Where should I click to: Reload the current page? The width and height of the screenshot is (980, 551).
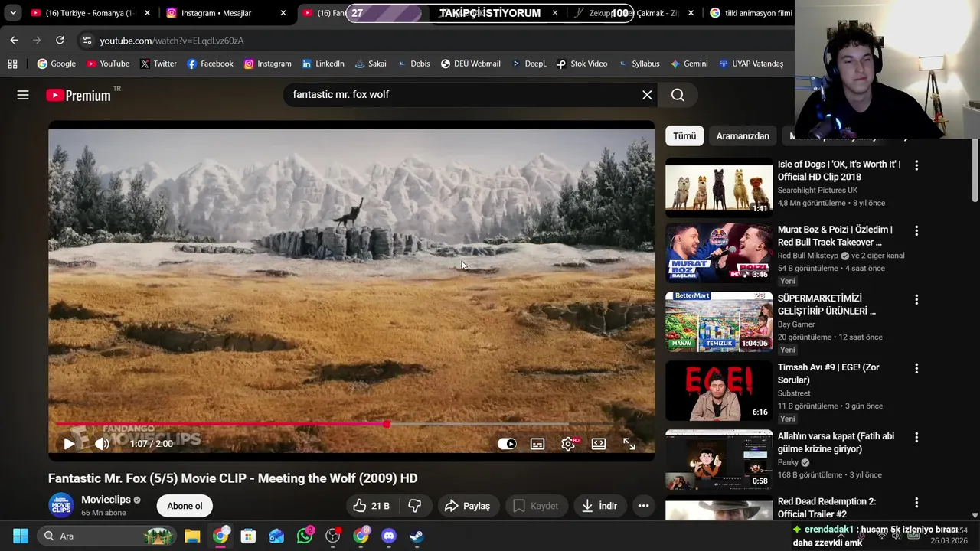point(60,40)
